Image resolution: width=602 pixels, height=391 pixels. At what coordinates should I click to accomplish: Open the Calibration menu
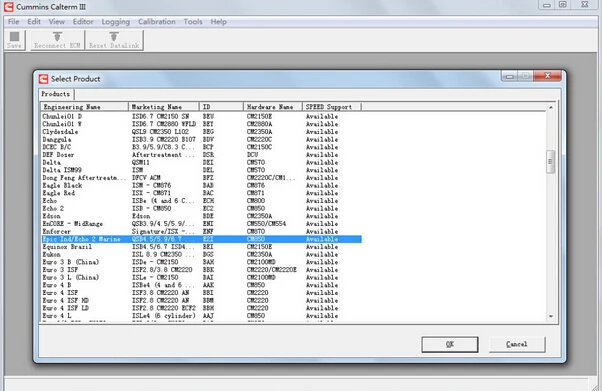click(157, 22)
